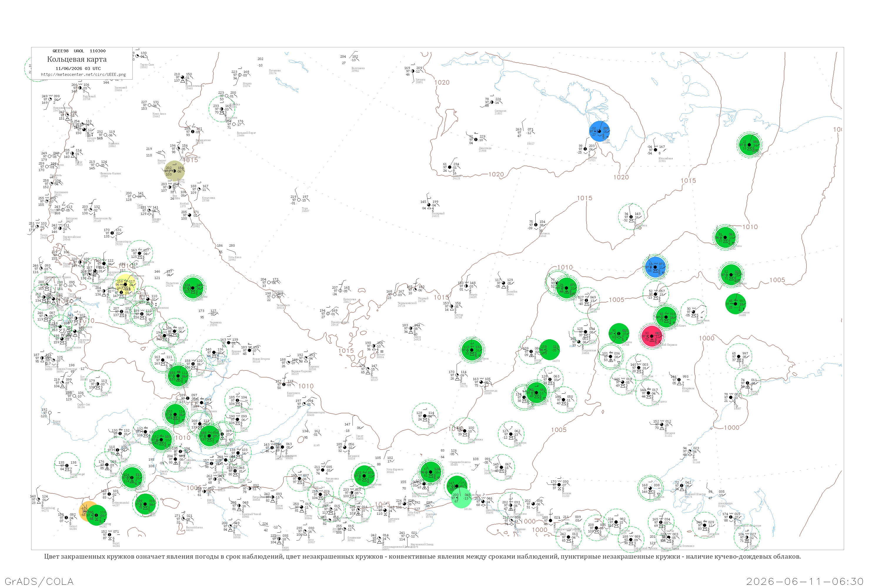Click the GrADS/COLA label
Viewport: 882px width, 588px height.
click(39, 581)
